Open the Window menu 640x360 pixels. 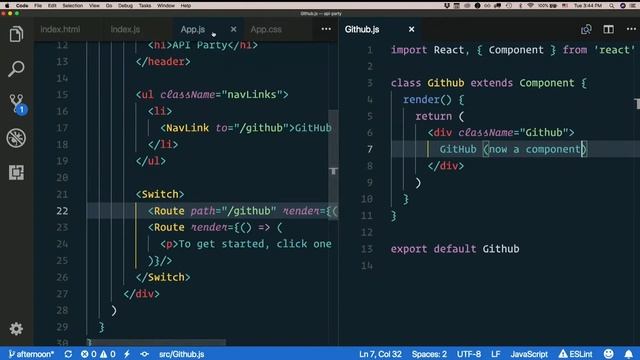(166, 6)
